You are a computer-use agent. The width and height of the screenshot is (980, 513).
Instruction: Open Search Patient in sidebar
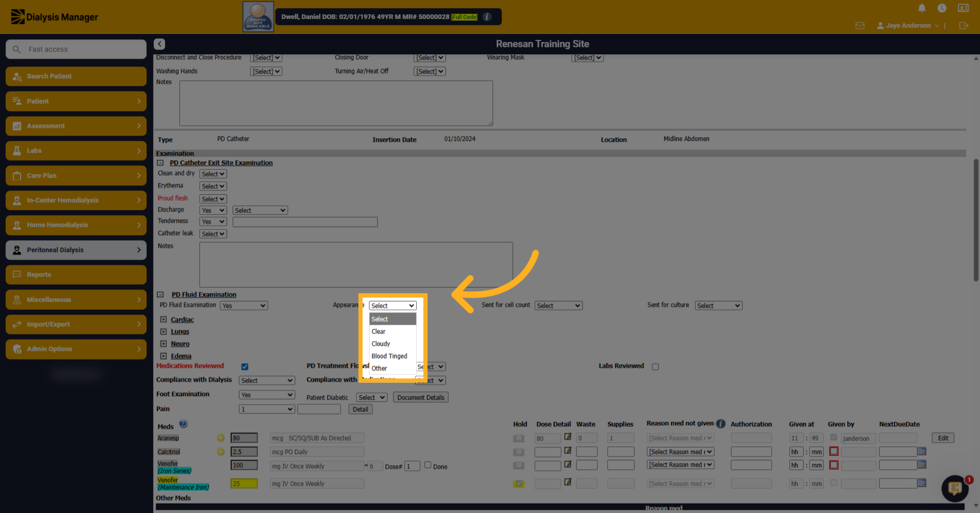pos(76,76)
